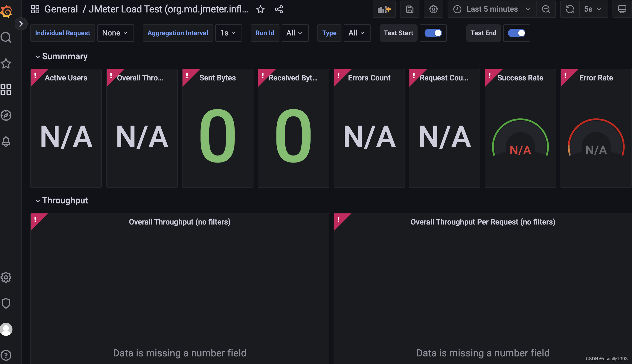Open the Error Rate panel title menu
The width and height of the screenshot is (632, 364).
point(596,78)
